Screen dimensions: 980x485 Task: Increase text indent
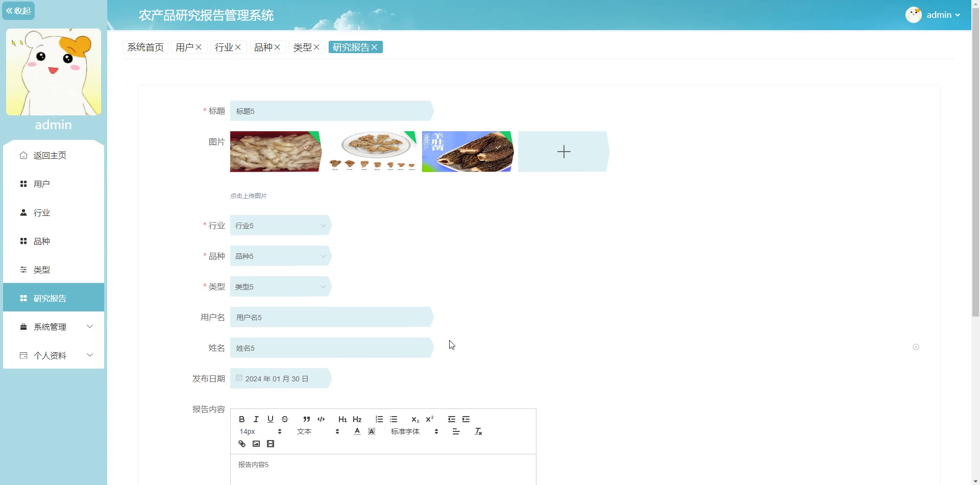click(x=466, y=419)
